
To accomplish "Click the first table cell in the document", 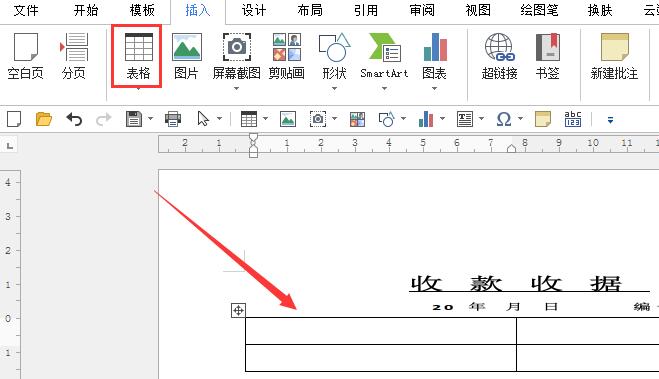I will click(x=381, y=331).
